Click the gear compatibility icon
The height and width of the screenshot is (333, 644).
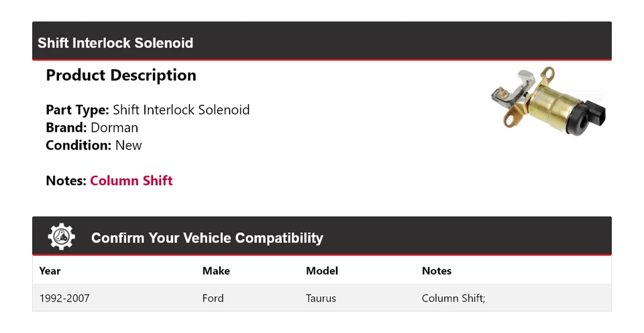62,237
